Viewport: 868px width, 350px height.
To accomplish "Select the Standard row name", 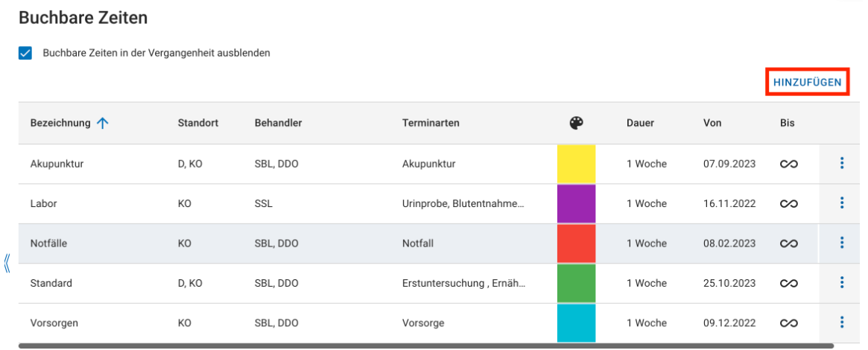I will [x=51, y=283].
